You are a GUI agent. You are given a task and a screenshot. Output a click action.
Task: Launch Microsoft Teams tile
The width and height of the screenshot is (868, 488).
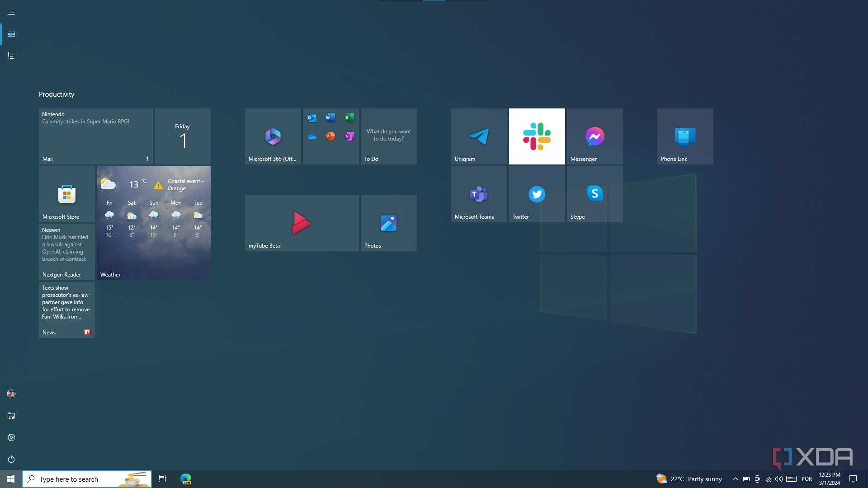[479, 194]
